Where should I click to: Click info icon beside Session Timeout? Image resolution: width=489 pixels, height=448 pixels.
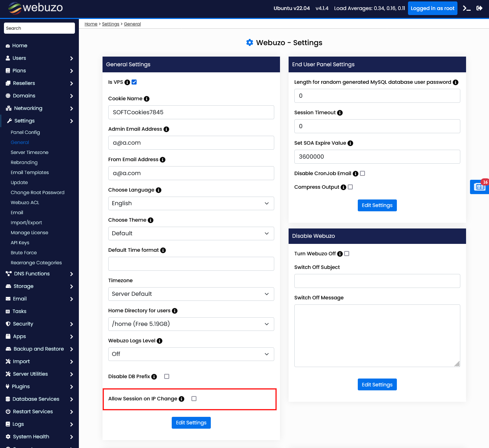(x=340, y=113)
